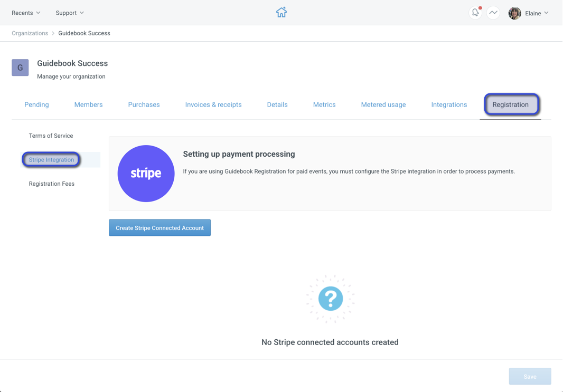Viewport: 563px width, 392px height.
Task: Click 'No Stripe connected accounts created' text
Action: [x=330, y=342]
